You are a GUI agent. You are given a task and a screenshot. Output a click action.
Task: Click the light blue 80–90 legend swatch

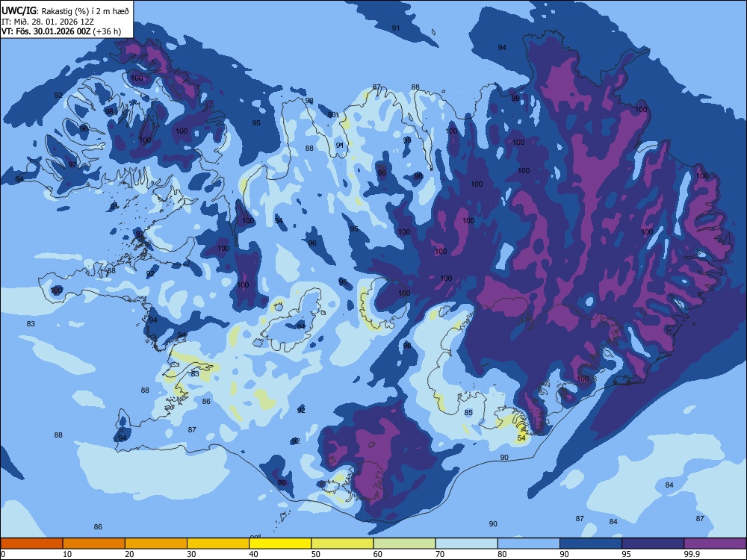click(528, 544)
